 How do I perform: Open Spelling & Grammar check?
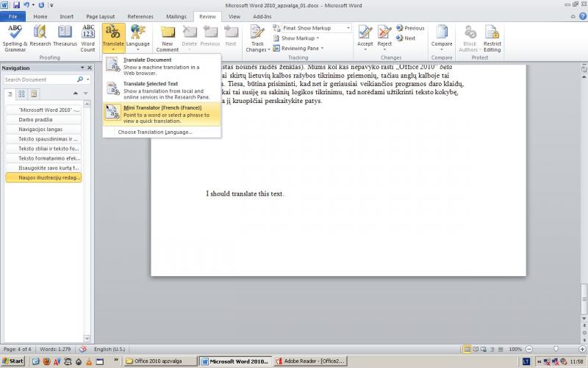click(x=15, y=38)
